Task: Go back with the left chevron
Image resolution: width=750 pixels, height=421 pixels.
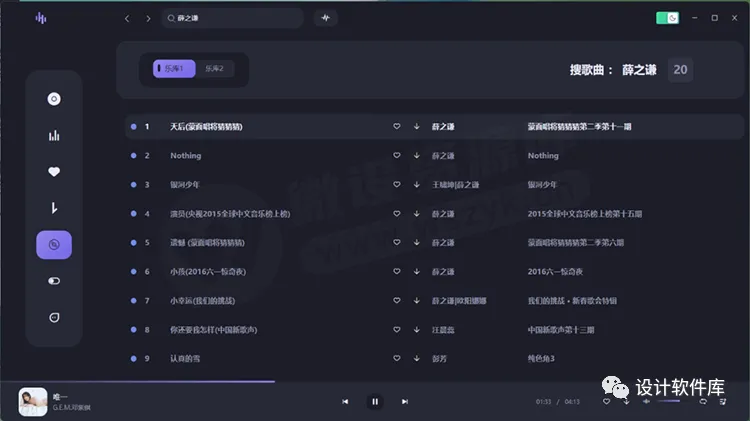Action: click(x=127, y=18)
